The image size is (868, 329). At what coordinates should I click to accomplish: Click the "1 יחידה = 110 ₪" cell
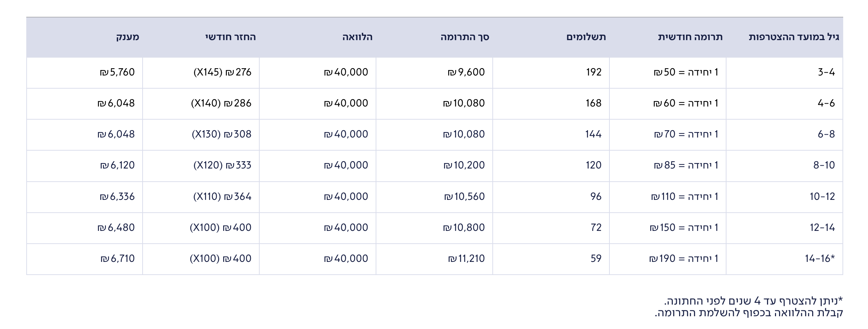tap(685, 197)
